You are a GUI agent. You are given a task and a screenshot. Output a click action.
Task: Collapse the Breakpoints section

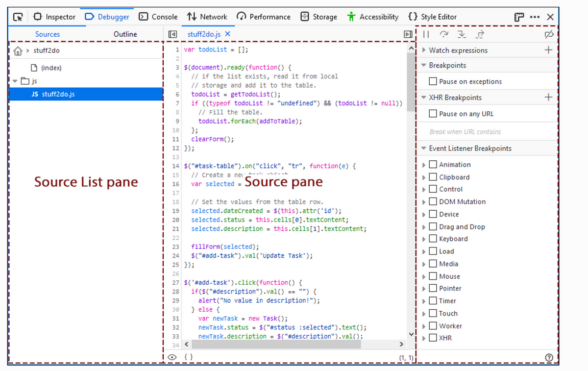click(424, 65)
